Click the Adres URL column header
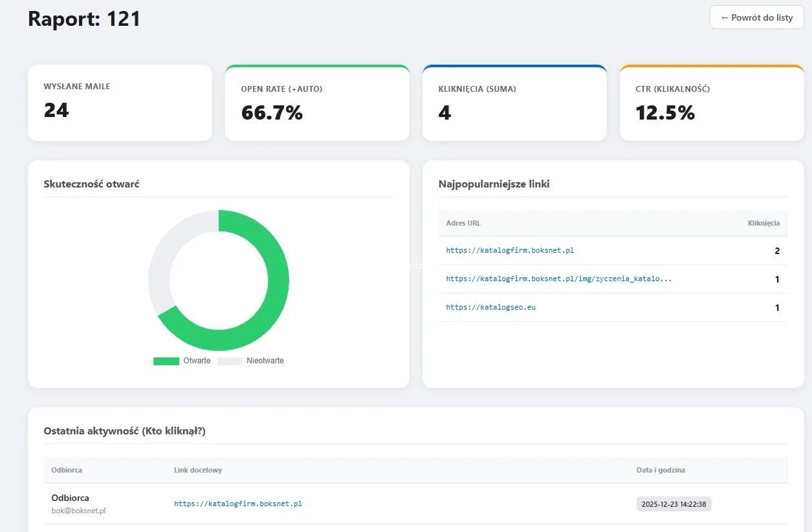812x532 pixels. pyautogui.click(x=463, y=223)
